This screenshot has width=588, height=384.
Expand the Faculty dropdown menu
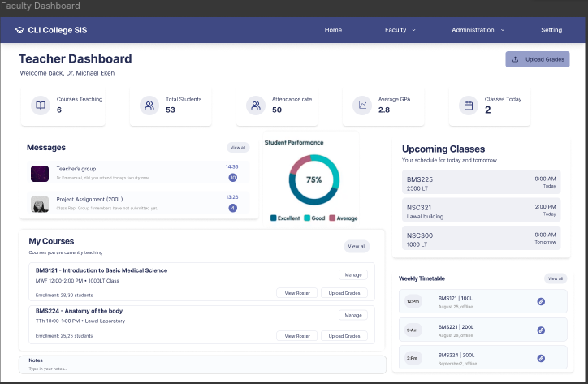400,30
